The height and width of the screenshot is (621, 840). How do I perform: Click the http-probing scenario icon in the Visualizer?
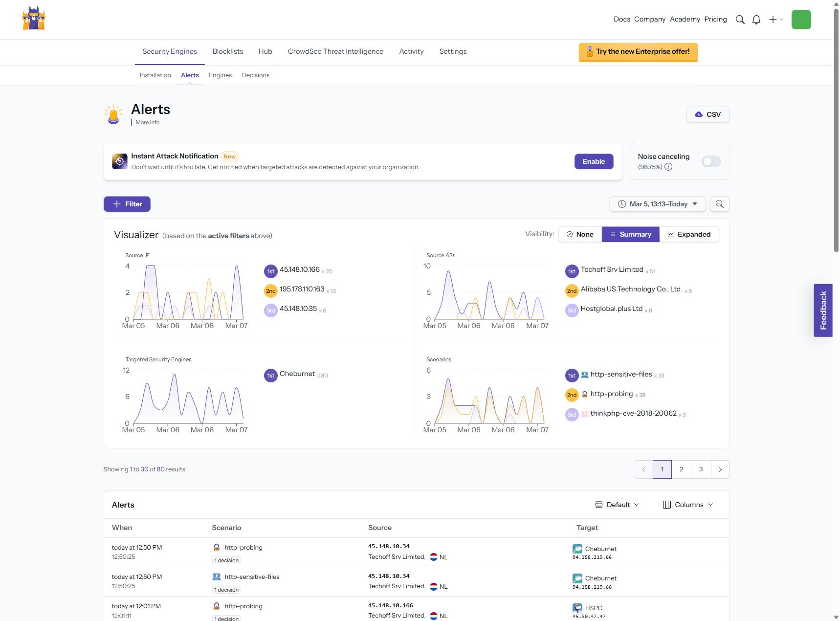point(585,395)
